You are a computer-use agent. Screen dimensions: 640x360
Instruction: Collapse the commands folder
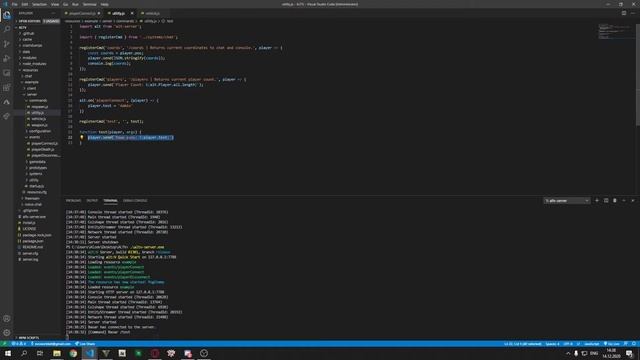click(x=38, y=100)
